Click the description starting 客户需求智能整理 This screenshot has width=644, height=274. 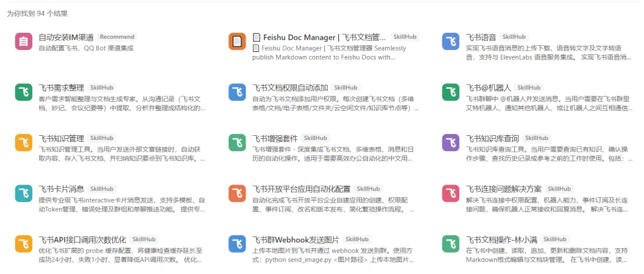coord(122,104)
